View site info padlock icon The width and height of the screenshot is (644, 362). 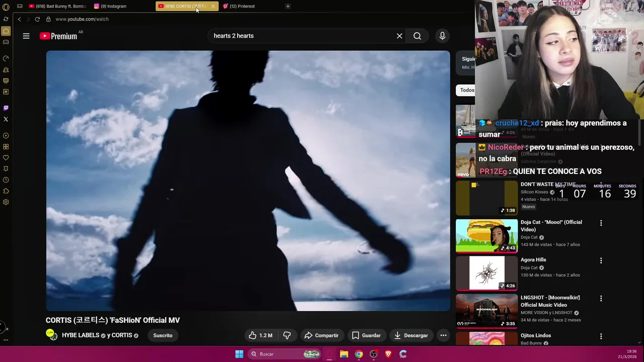48,19
